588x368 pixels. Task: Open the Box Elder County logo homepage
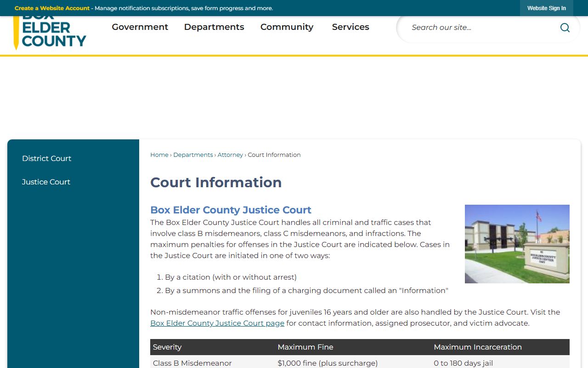point(50,33)
